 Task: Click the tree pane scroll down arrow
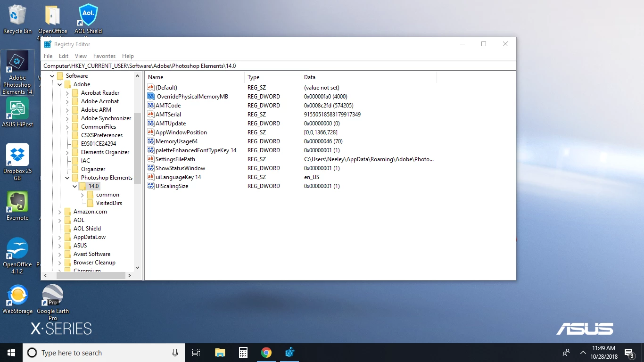coord(138,267)
